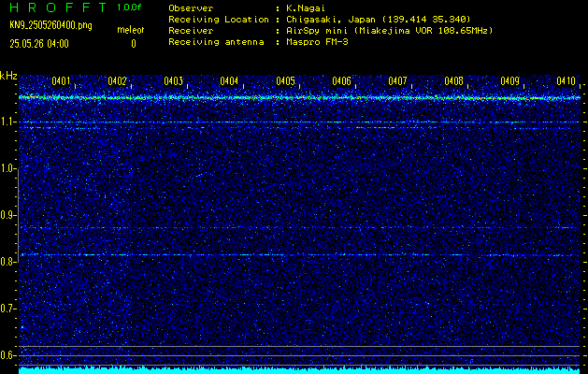Click location Chigasaki, Japan coordinates

coord(379,19)
